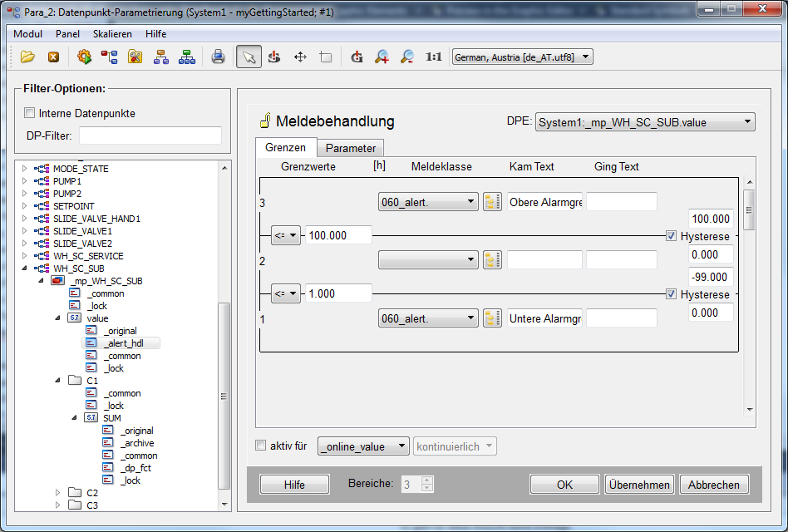Check the 'aktiv für' checkbox
This screenshot has height=532, width=788.
(x=261, y=446)
